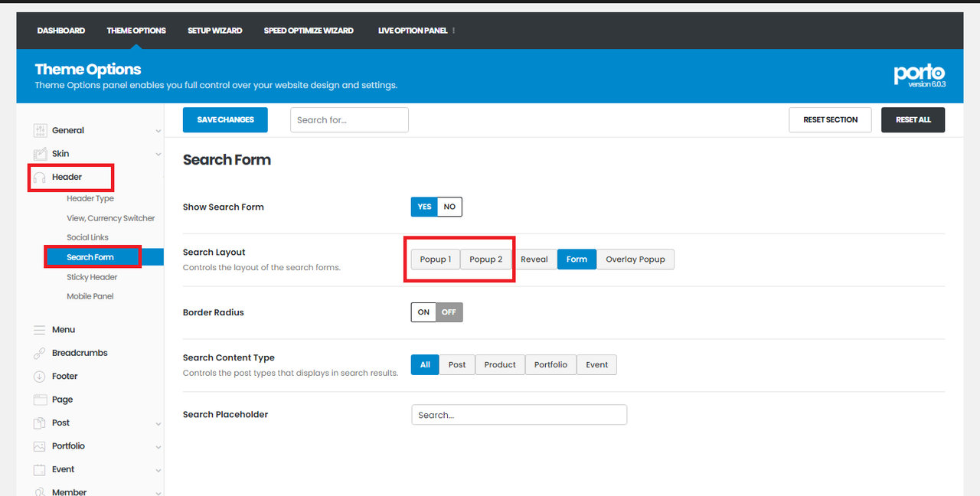Open View, Currency Switcher submenu item
This screenshot has height=496, width=980.
click(111, 218)
